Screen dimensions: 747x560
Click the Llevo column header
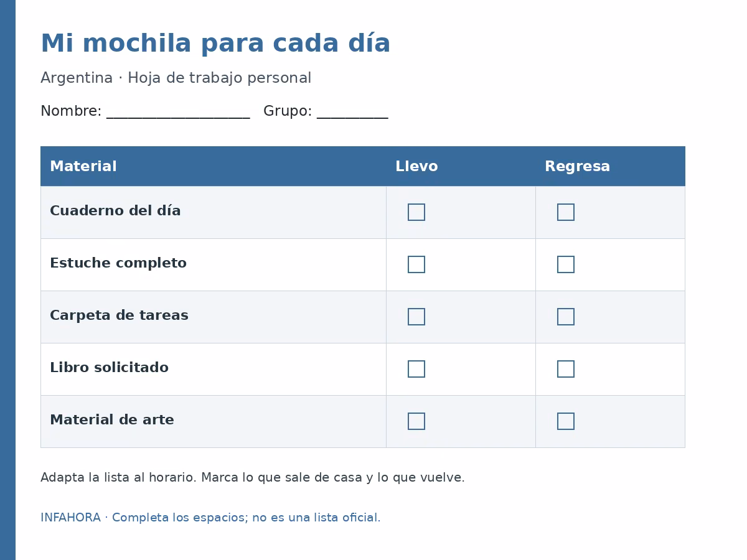pos(416,167)
